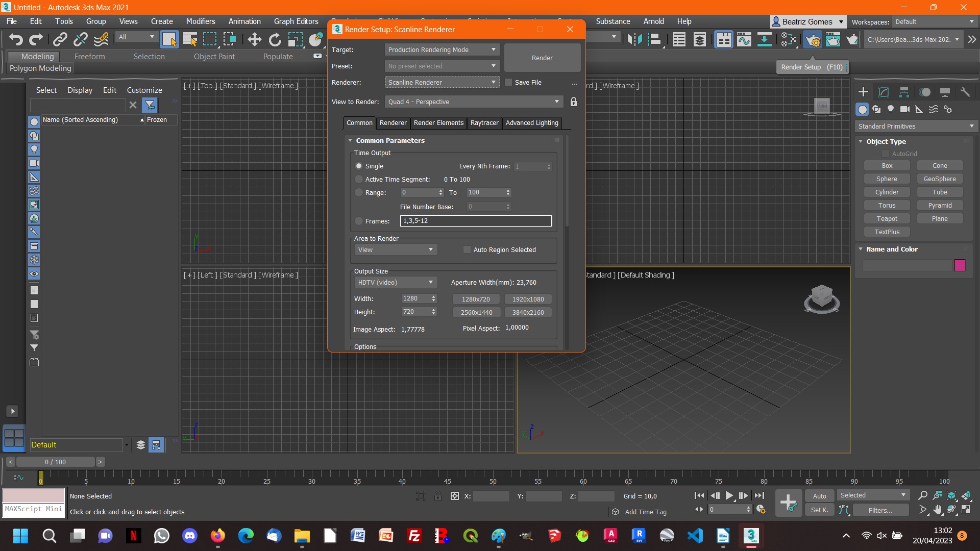Open the Preset dropdown
980x551 pixels.
point(442,66)
